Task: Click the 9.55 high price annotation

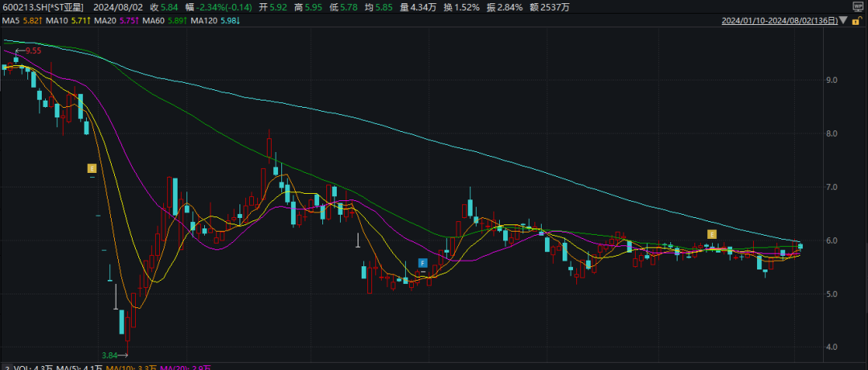Action: pyautogui.click(x=33, y=51)
